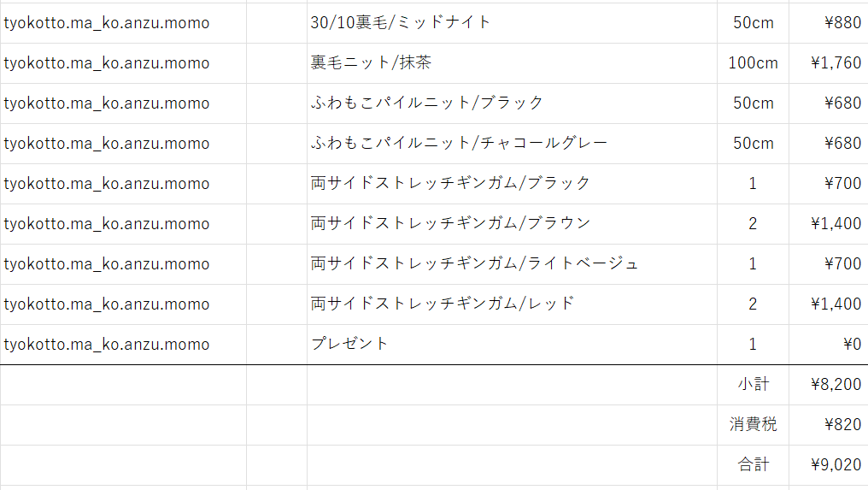Click the 100cm quantity cell
Screen dimensions: 868x490
(x=753, y=63)
